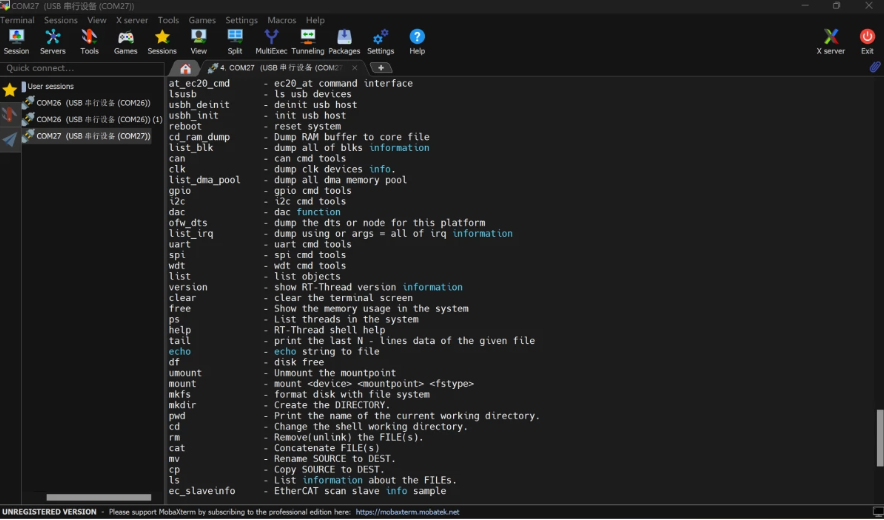The width and height of the screenshot is (884, 520).
Task: Click the 'usbh_deinit' command text
Action: click(199, 105)
